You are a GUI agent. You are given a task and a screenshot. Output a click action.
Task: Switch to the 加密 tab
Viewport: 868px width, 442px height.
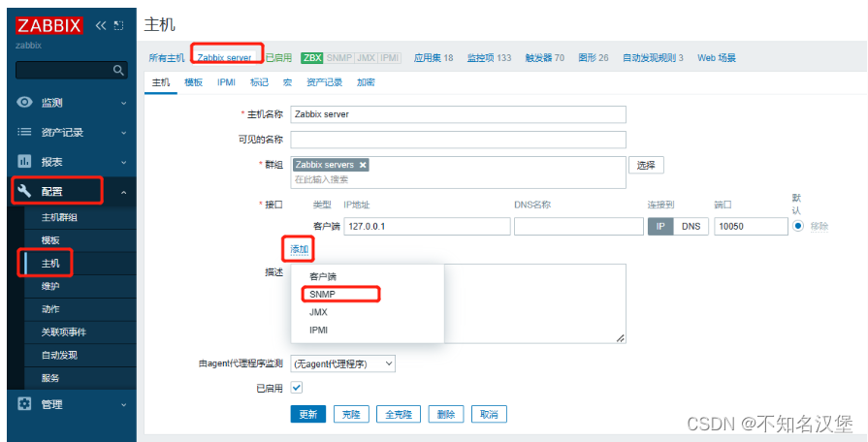[366, 82]
